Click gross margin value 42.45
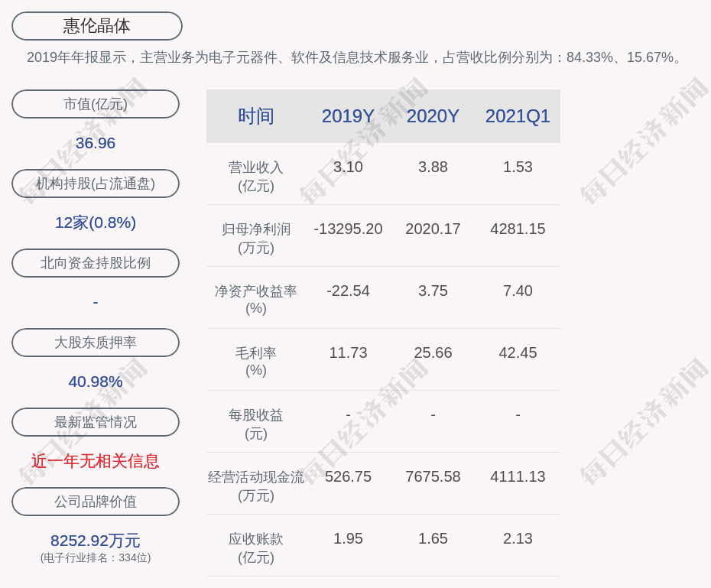This screenshot has height=588, width=711. 518,352
